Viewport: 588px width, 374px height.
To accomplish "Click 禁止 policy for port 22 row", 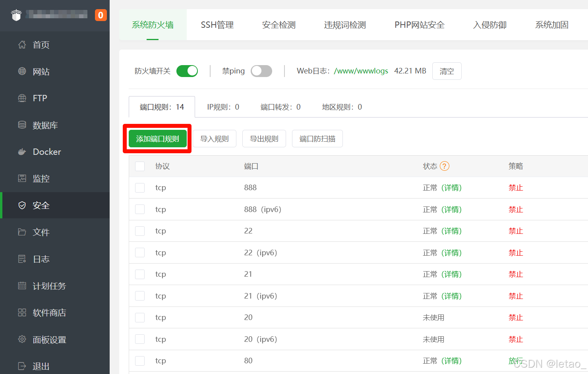I will [516, 231].
